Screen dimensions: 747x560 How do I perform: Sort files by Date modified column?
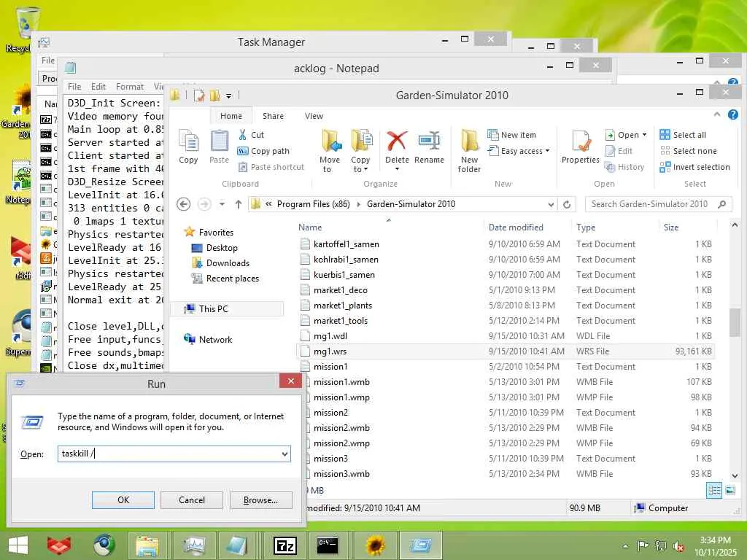click(x=516, y=227)
